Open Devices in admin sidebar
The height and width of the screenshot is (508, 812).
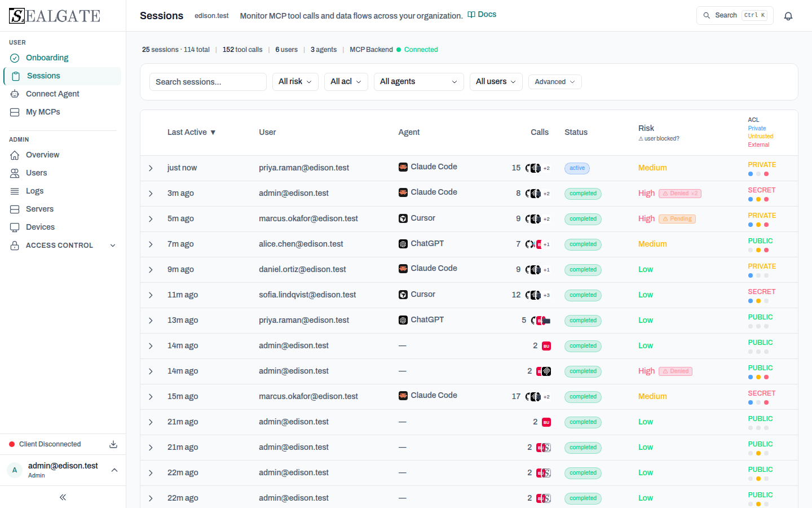(x=40, y=227)
